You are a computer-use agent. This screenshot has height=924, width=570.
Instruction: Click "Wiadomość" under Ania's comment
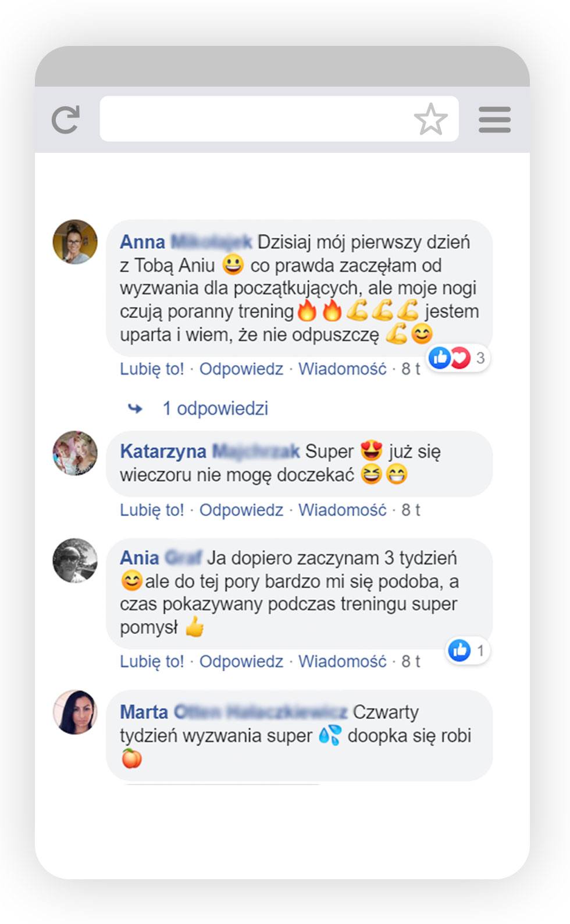tap(343, 661)
